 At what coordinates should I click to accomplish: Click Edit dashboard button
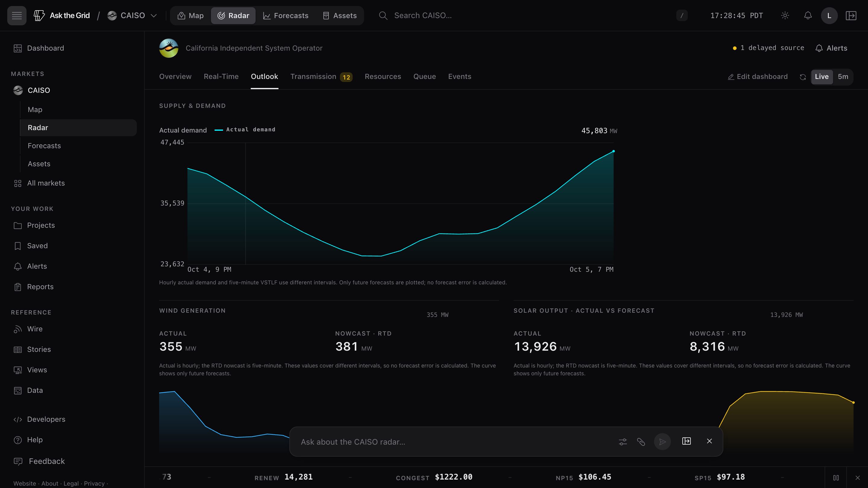(757, 77)
